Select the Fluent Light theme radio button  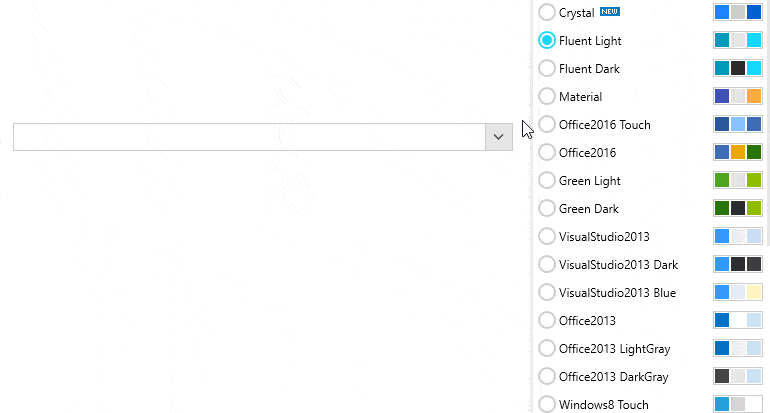547,40
